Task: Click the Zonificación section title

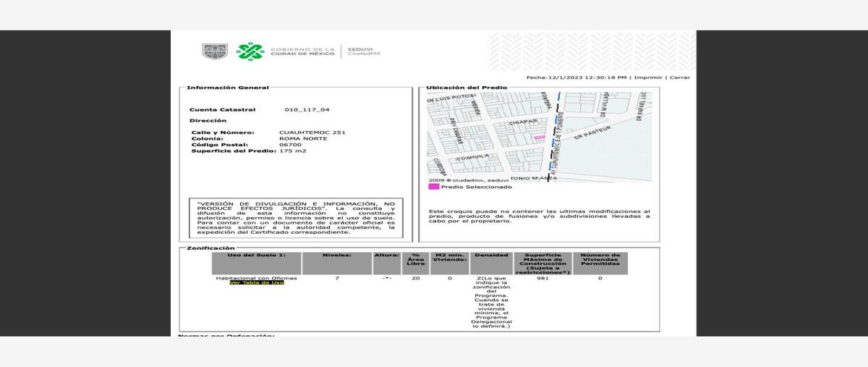Action: click(x=210, y=248)
